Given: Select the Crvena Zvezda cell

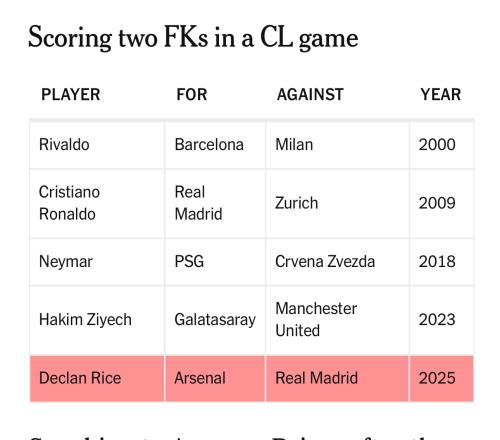Looking at the screenshot, I should (x=337, y=262).
